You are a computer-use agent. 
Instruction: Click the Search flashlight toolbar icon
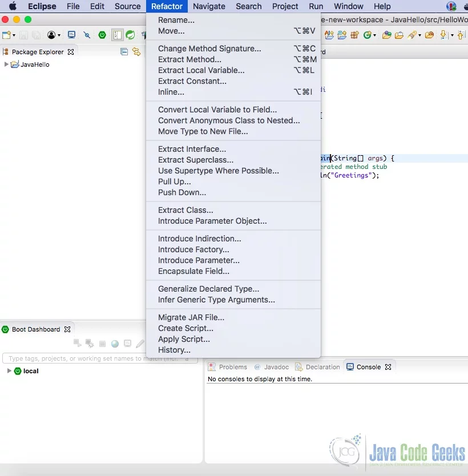click(x=412, y=35)
